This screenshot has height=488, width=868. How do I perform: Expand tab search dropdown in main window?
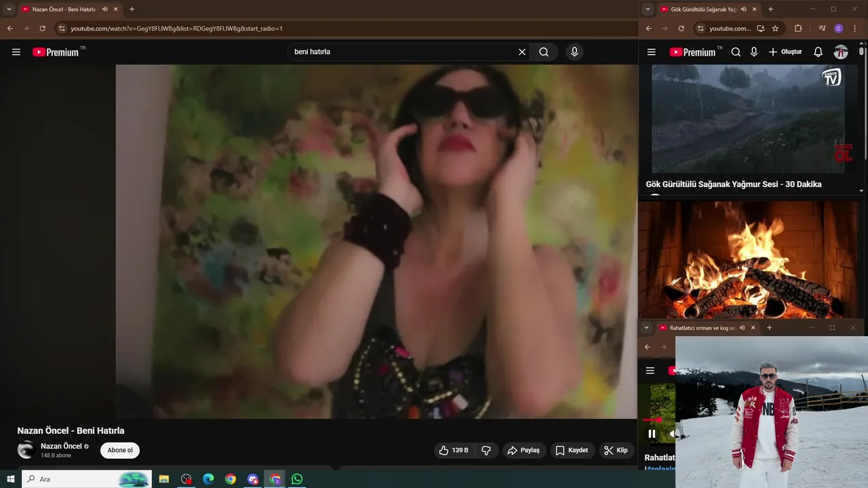[9, 9]
